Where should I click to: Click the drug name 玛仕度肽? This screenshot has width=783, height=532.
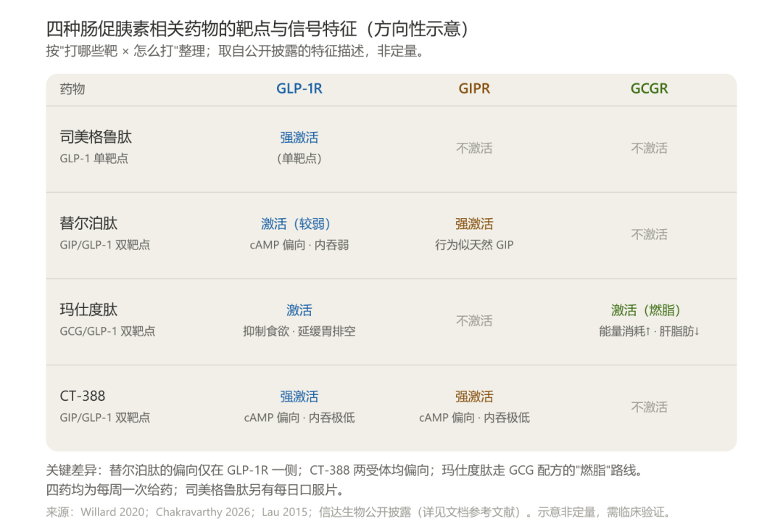click(x=88, y=309)
